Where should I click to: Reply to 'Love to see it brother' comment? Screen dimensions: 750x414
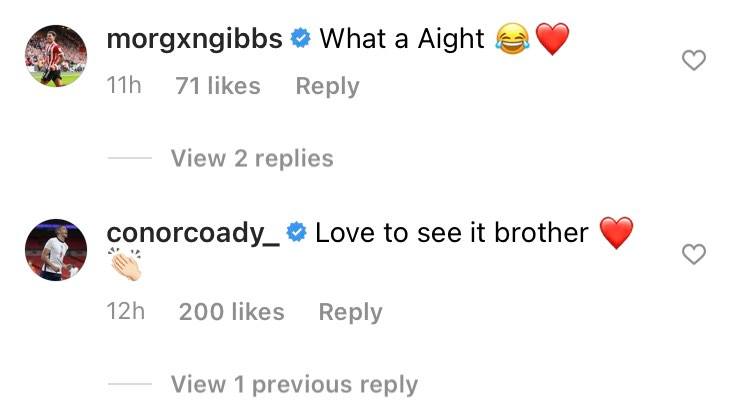351,313
